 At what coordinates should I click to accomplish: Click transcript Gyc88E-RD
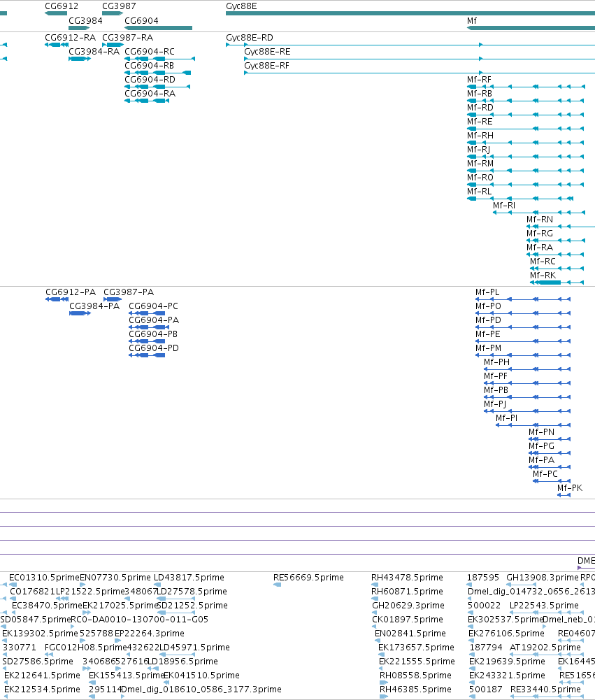click(x=250, y=38)
